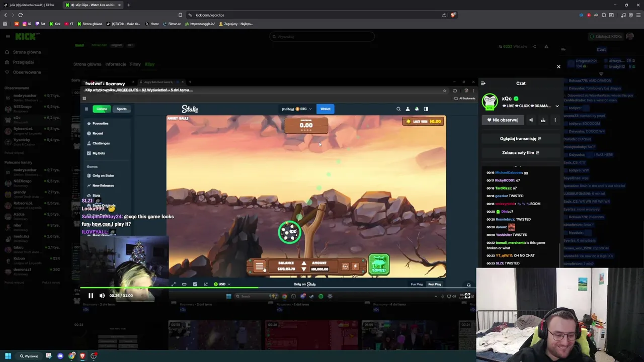Open the USD currency dropdown below the game
Image resolution: width=644 pixels, height=362 pixels.
[222, 285]
